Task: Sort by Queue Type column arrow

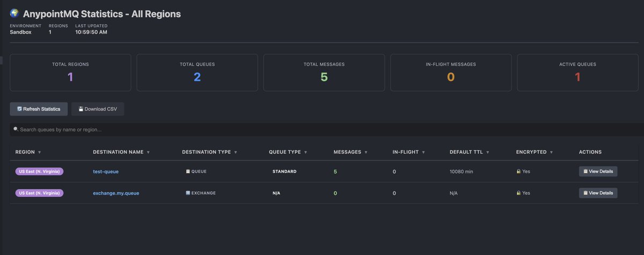Action: pyautogui.click(x=305, y=152)
